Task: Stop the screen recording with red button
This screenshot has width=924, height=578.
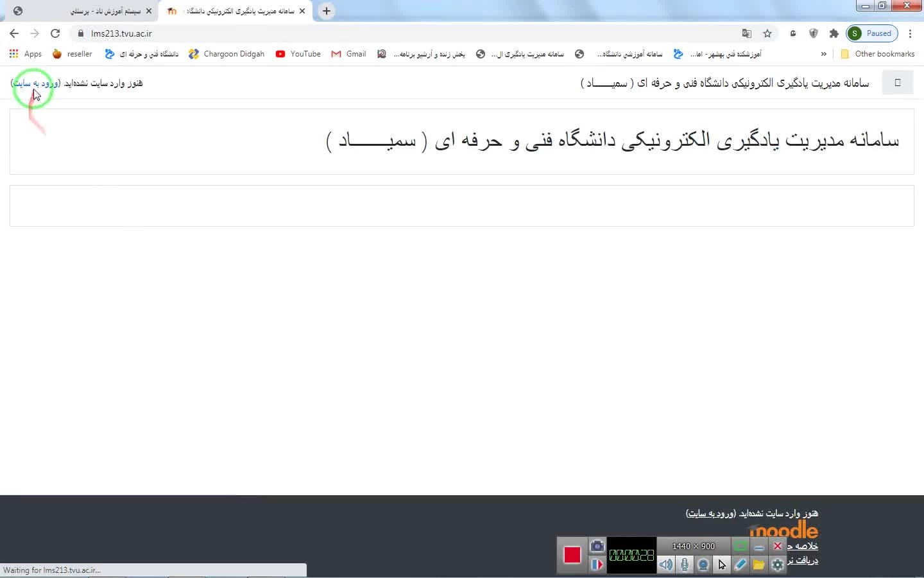Action: (x=572, y=555)
